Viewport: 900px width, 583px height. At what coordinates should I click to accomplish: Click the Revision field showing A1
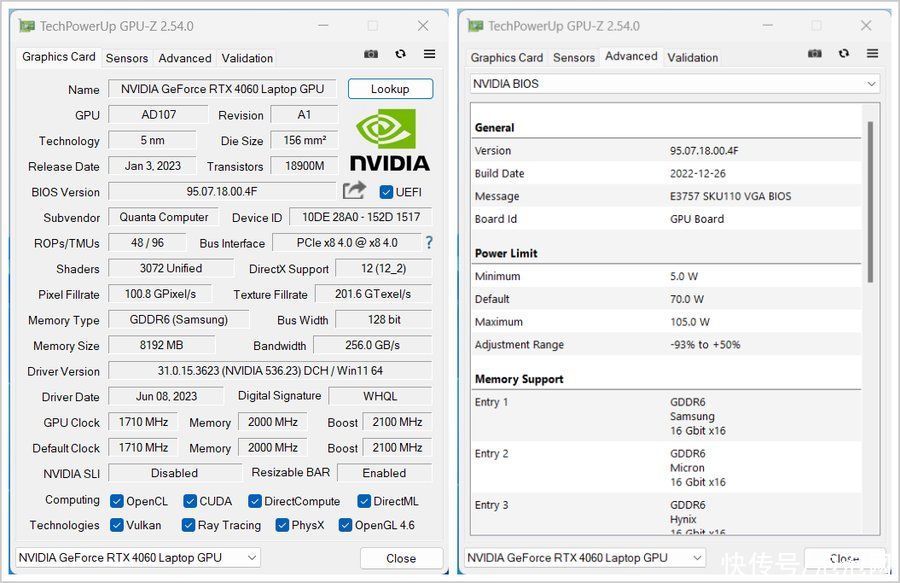(304, 115)
